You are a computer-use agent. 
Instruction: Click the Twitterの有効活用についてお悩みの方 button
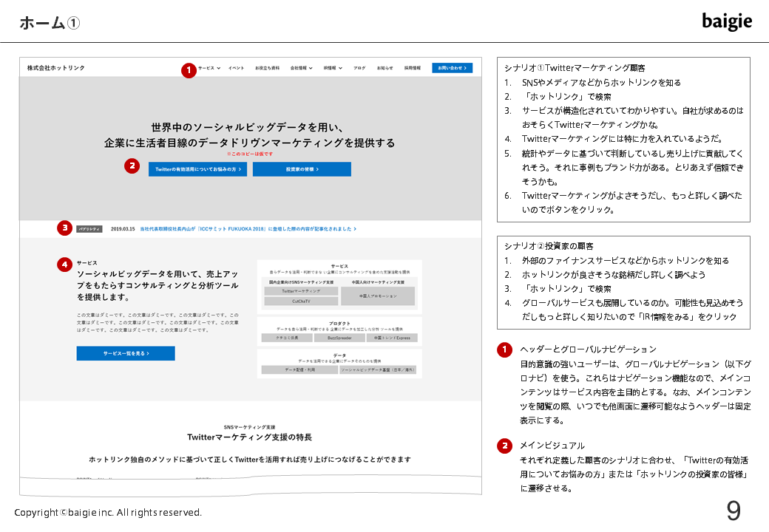[x=197, y=169]
